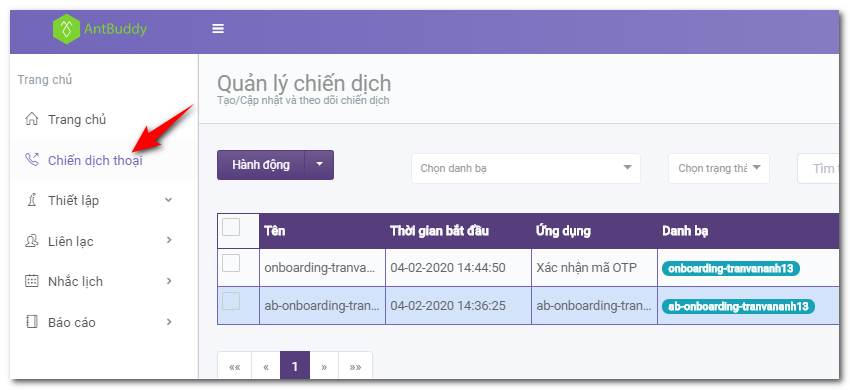Screen dimensions: 850x390
Task: Toggle the hamburger menu icon
Action: 218,29
